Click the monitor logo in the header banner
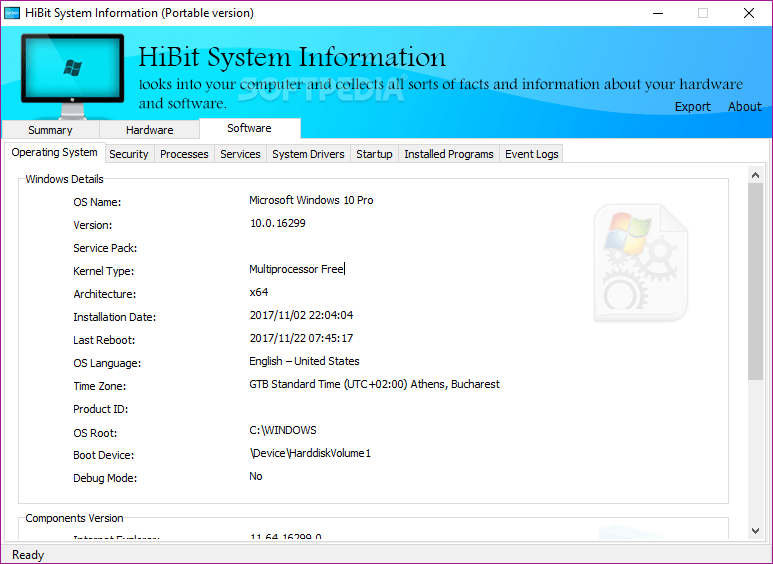 click(72, 76)
